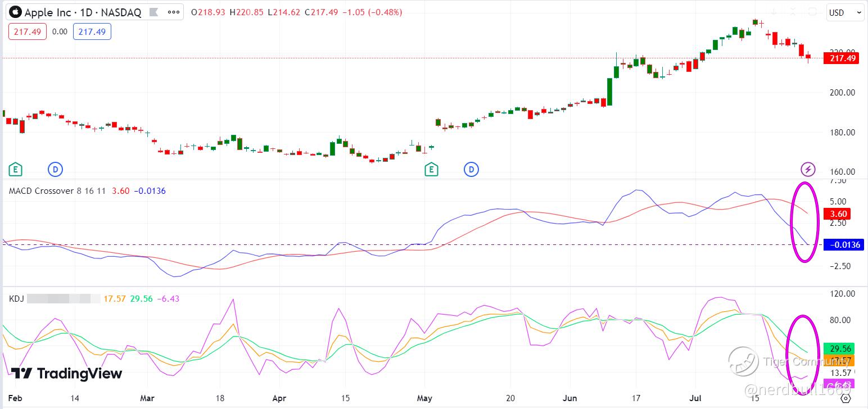868x409 pixels.
Task: Click the 120.00 KDJ axis label
Action: 843,294
